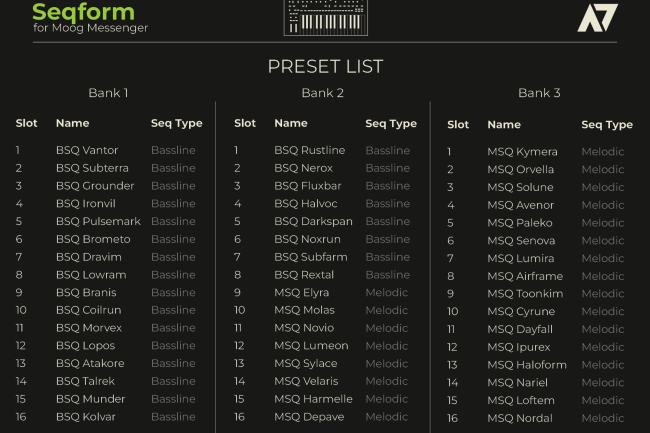Choose preset BSQ Kolvar
The height and width of the screenshot is (433, 650).
tap(86, 416)
